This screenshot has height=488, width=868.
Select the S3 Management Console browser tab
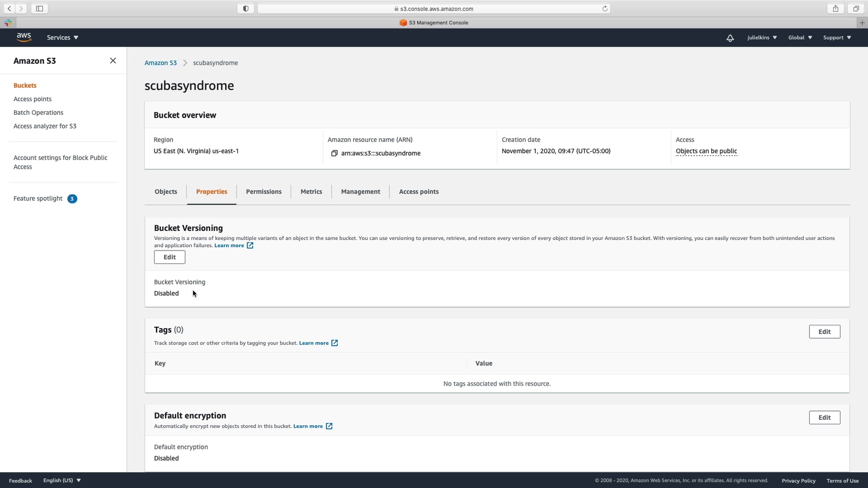pyautogui.click(x=434, y=22)
